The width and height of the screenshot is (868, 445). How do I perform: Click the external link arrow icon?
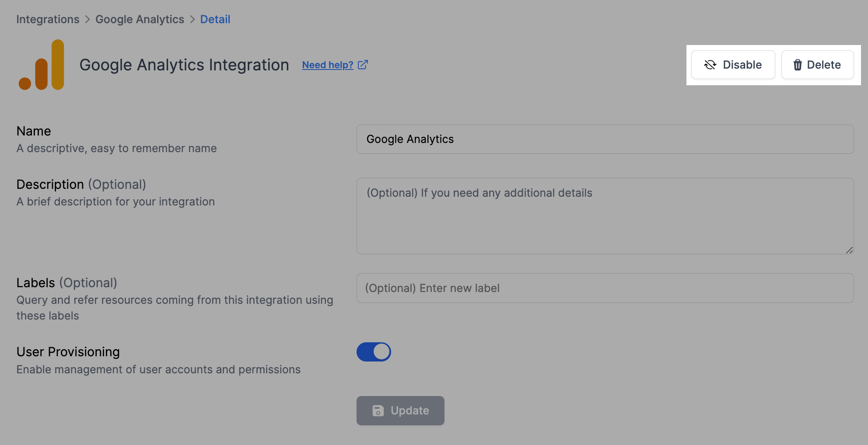coord(363,65)
